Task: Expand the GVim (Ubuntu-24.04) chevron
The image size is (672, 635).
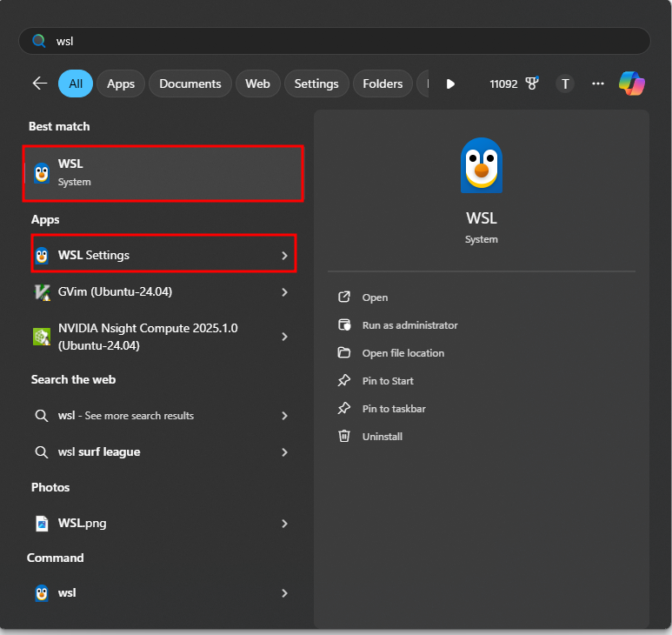Action: coord(284,292)
